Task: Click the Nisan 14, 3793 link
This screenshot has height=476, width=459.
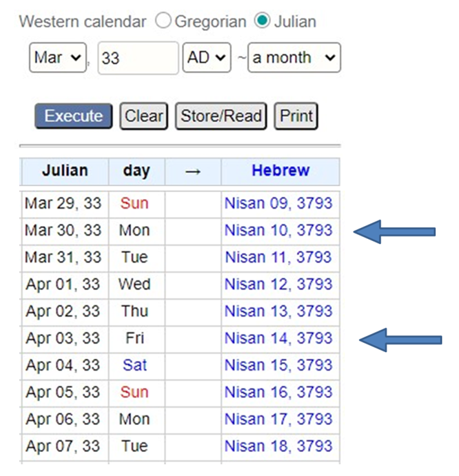Action: point(278,338)
